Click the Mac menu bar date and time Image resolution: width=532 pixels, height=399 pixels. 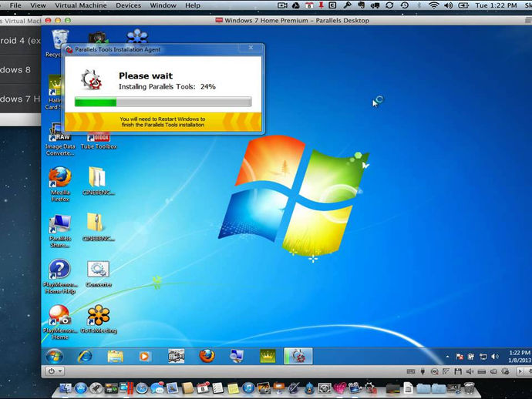click(x=496, y=5)
